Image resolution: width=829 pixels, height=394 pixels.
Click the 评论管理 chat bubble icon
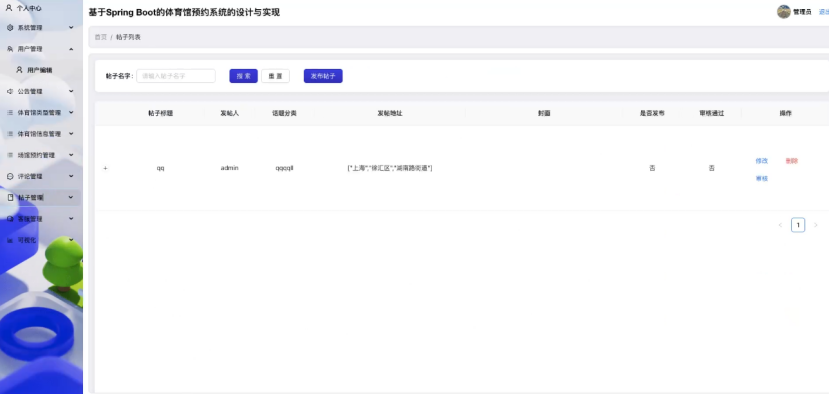pos(10,176)
